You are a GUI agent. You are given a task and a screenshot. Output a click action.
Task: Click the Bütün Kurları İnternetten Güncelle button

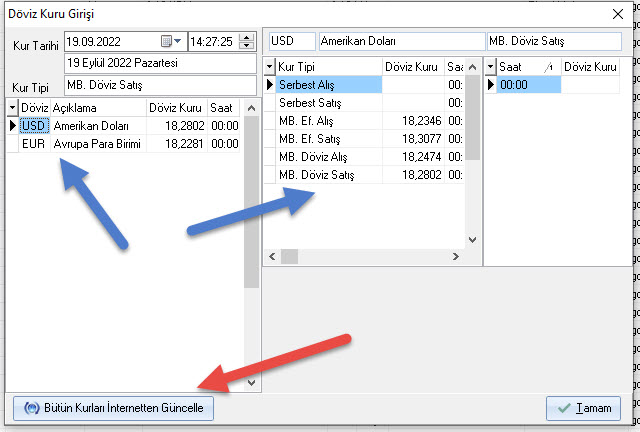[x=113, y=408]
